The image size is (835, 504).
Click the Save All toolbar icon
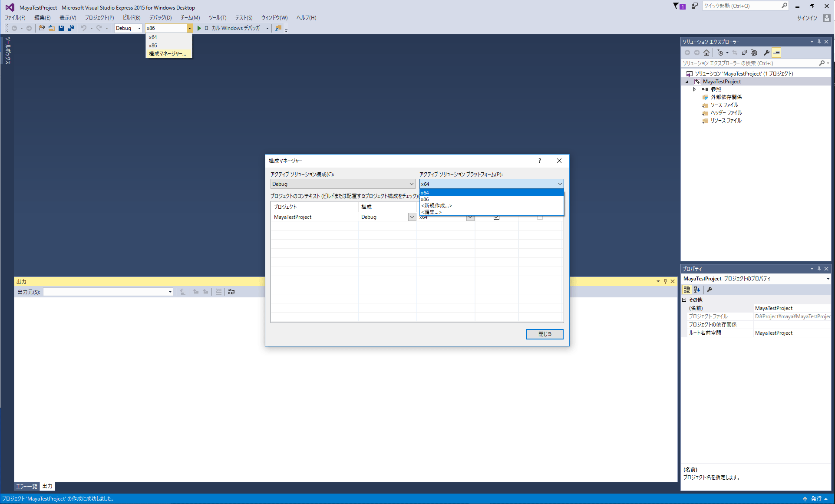pyautogui.click(x=71, y=28)
